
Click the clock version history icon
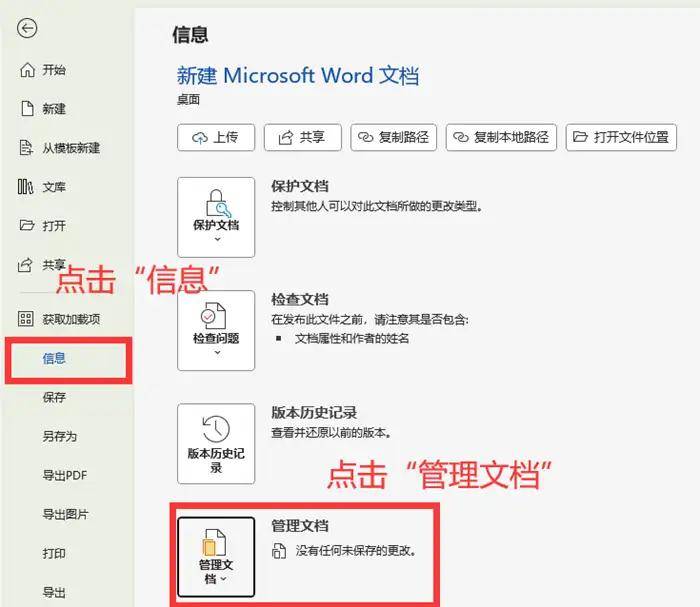point(216,429)
